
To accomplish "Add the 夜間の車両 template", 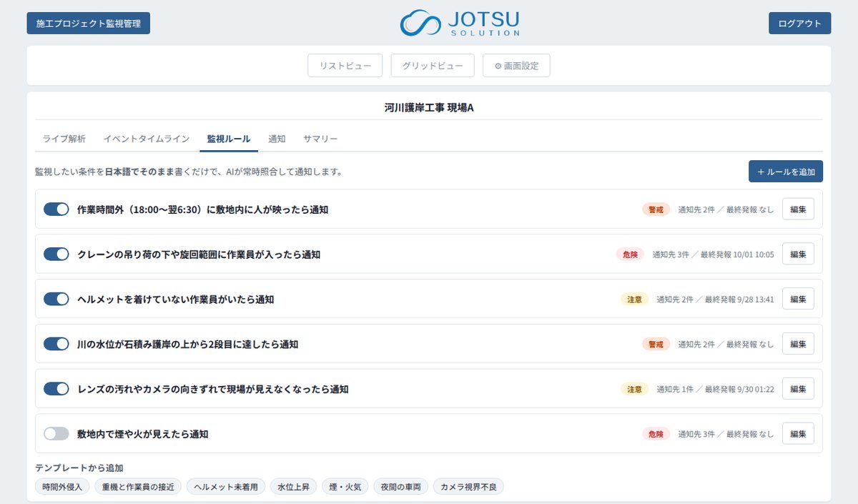I will [401, 487].
